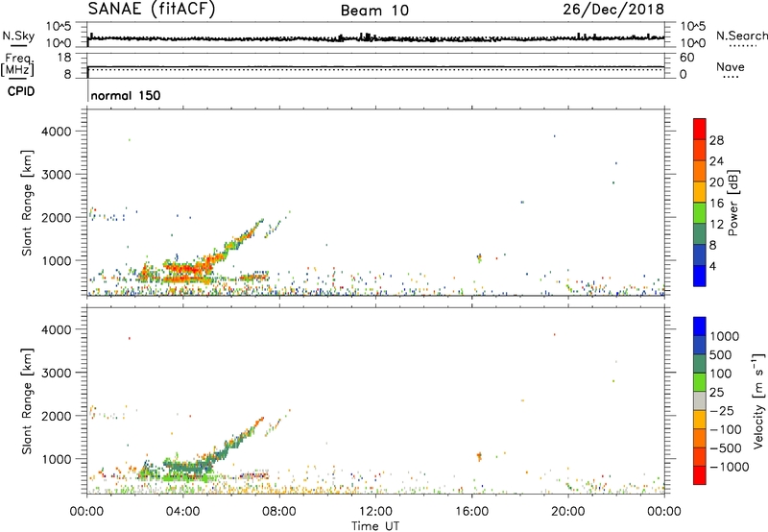
Task: Click the 'Power [dB]' colorbar label
Action: 732,203
